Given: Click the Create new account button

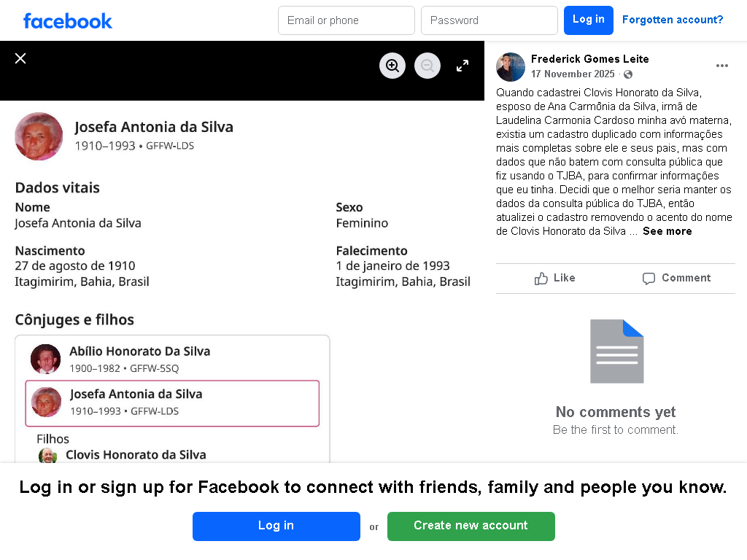Looking at the screenshot, I should (471, 526).
